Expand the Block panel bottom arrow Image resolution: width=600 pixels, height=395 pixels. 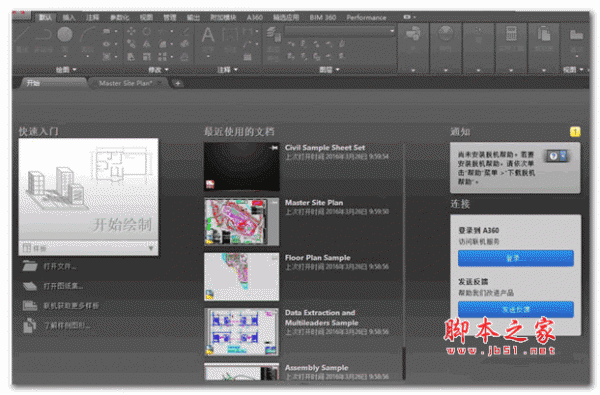tap(413, 70)
